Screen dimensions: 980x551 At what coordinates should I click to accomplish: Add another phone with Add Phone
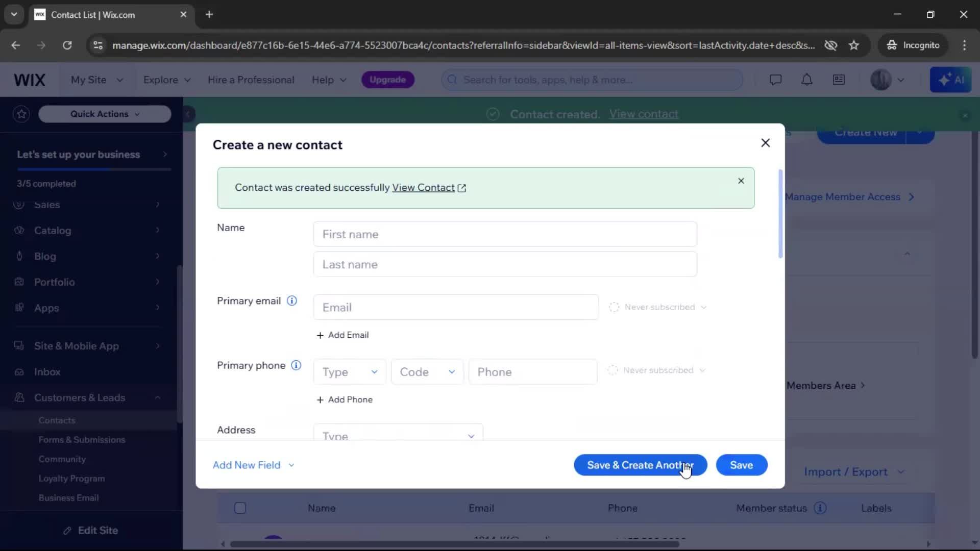click(345, 399)
